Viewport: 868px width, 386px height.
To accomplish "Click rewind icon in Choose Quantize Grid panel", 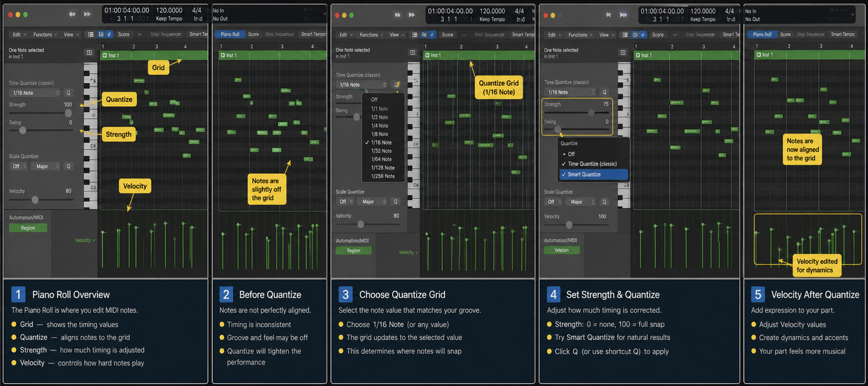I will point(398,15).
